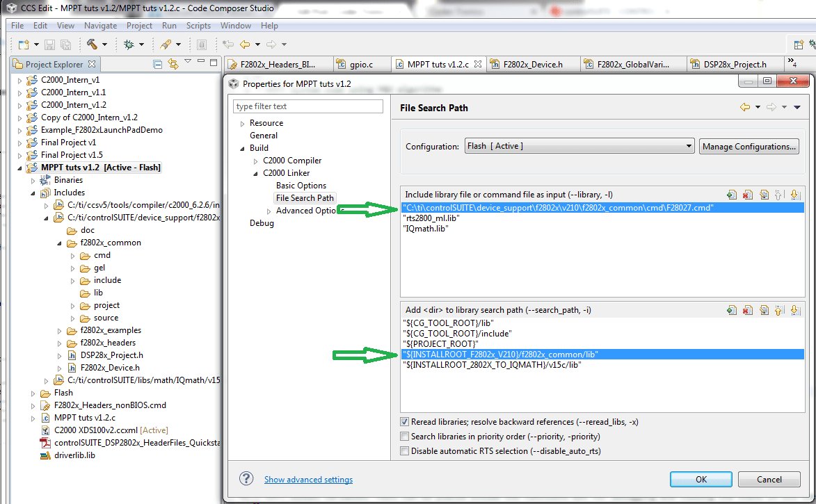Move the selected search path down with arrow icon
Screen dimensions: 816x504
[795, 311]
